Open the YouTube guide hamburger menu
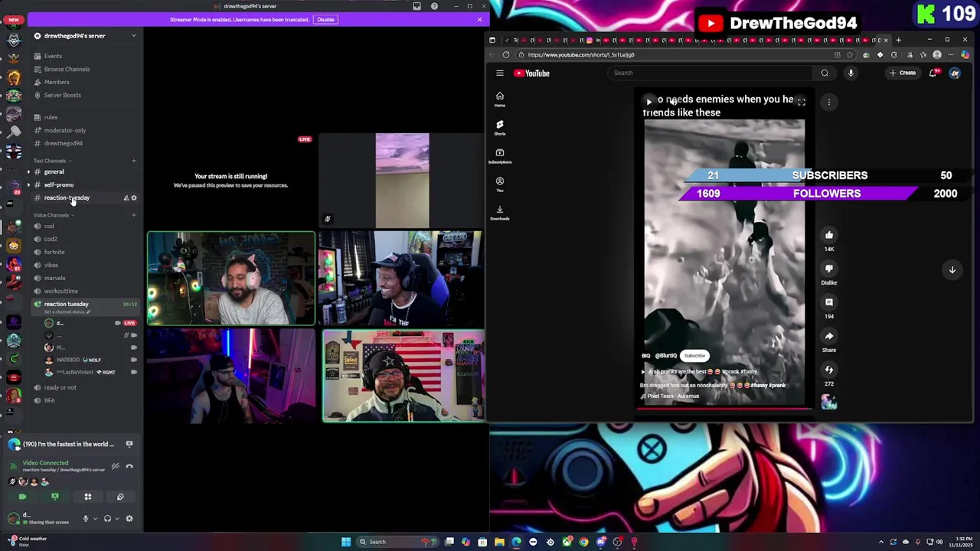This screenshot has width=980, height=551. [x=500, y=73]
